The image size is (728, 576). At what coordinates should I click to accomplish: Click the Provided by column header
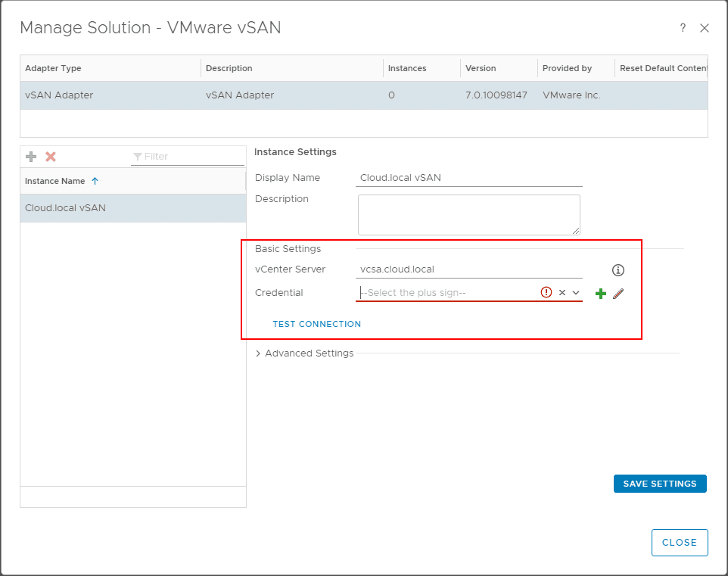(576, 68)
